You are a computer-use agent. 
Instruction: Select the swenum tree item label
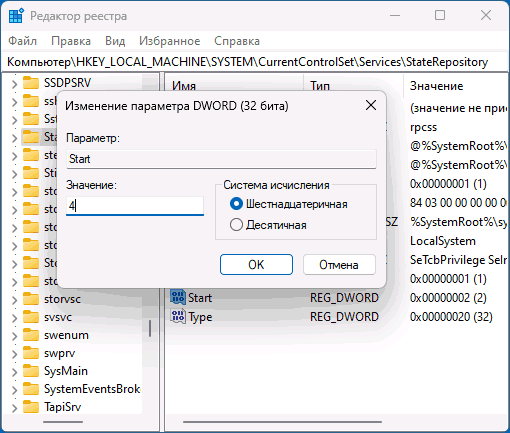(66, 335)
